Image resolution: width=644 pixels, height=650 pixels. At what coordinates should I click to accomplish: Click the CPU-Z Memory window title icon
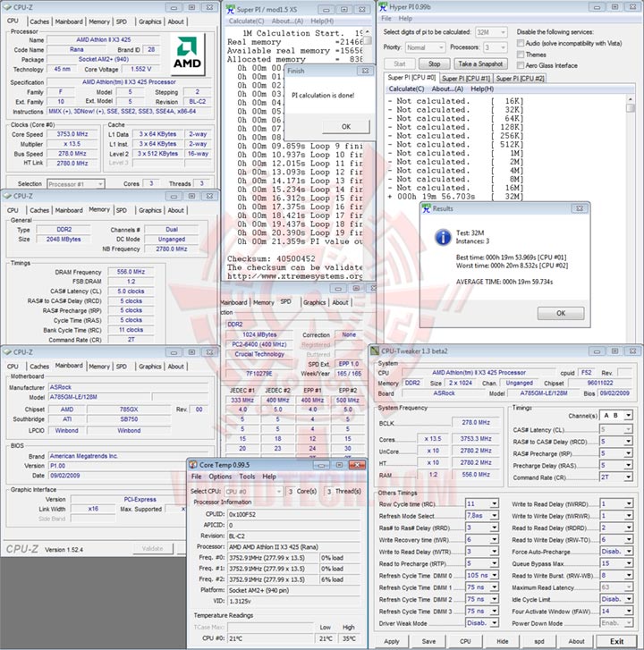point(7,196)
